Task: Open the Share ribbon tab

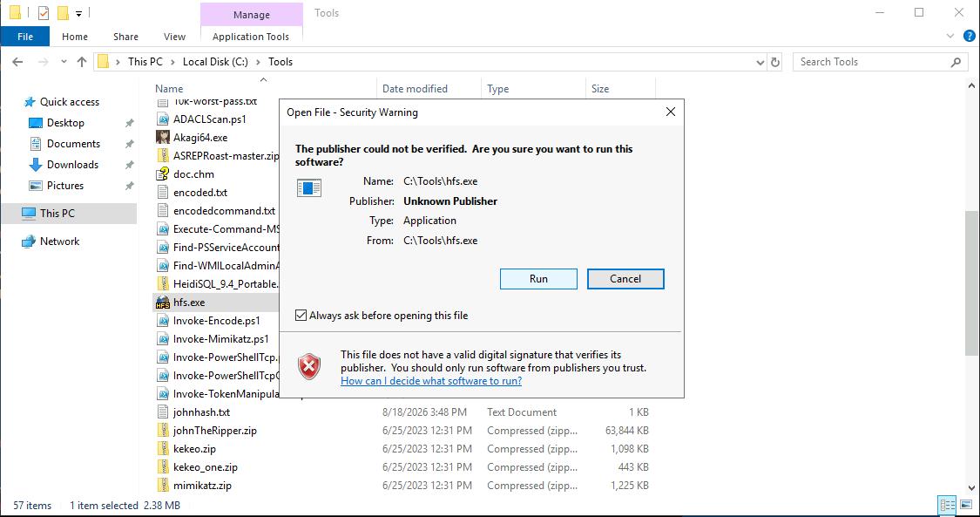Action: coord(125,37)
